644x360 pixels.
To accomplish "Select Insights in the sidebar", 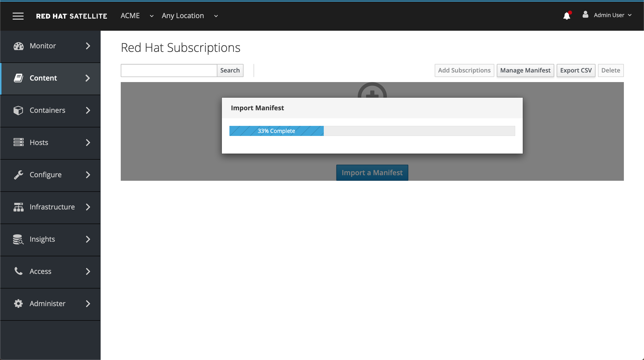I will pyautogui.click(x=50, y=240).
